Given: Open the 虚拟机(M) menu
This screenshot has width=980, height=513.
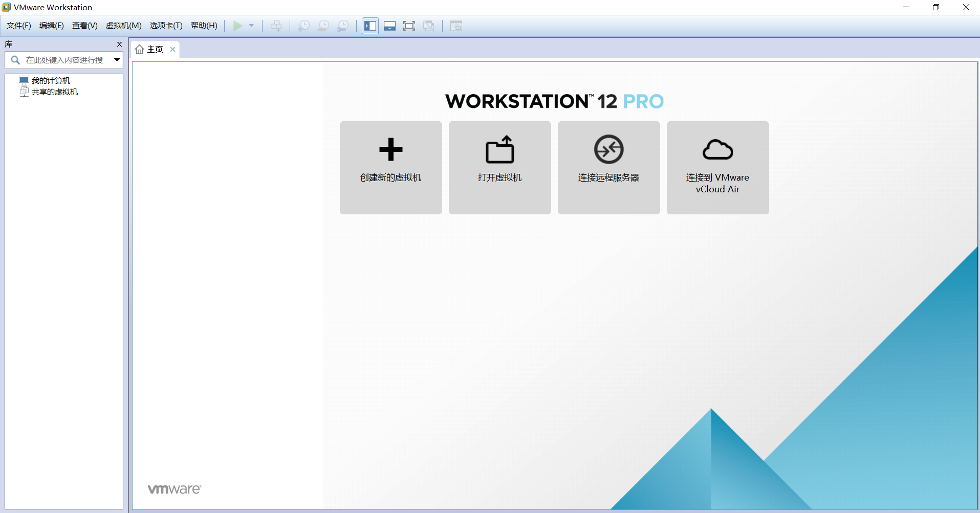Looking at the screenshot, I should (x=124, y=26).
